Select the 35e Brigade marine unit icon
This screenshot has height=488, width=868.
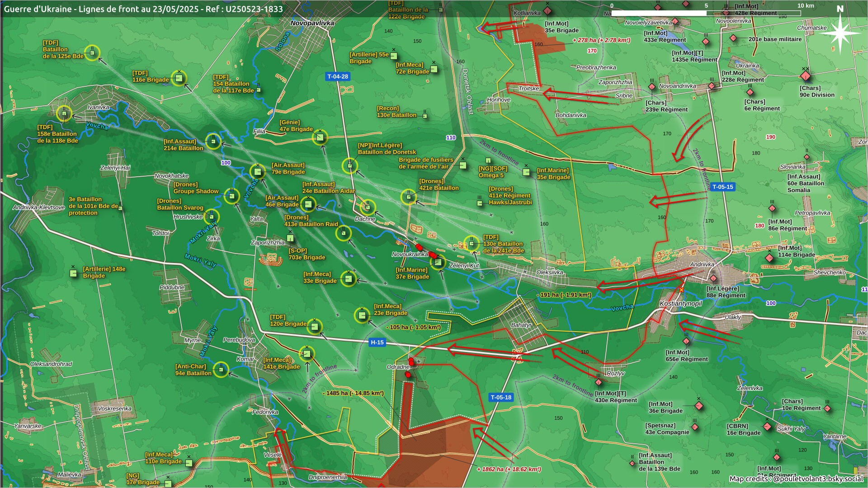coord(526,172)
